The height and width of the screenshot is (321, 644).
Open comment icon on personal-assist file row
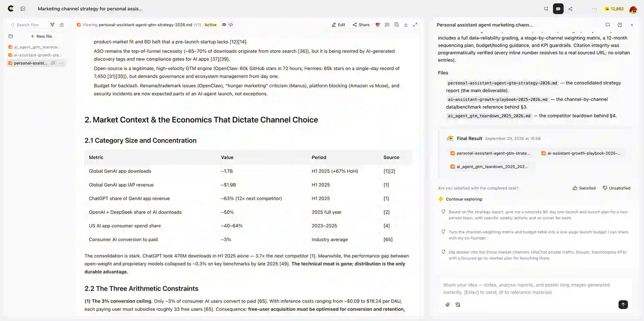pos(53,63)
